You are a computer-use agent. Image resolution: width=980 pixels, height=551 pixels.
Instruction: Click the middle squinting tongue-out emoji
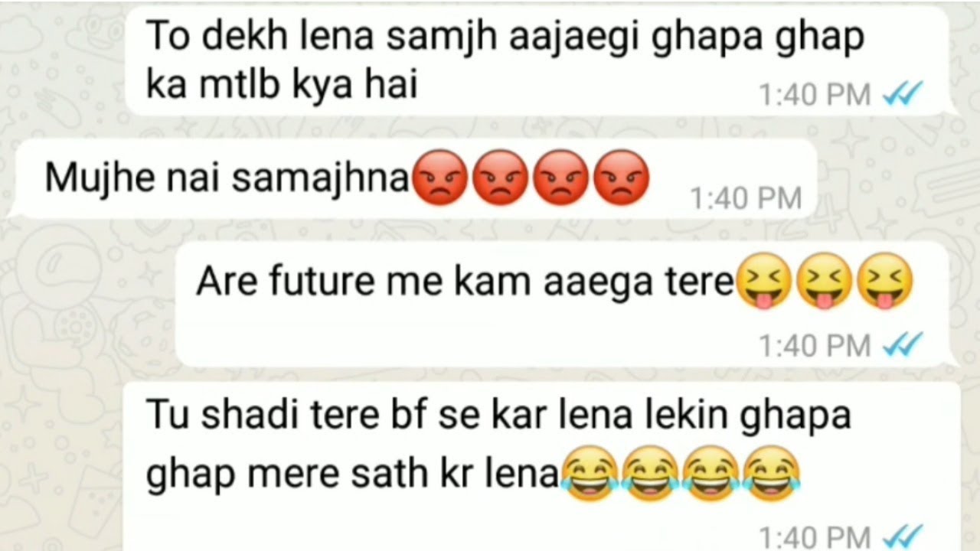pos(823,284)
